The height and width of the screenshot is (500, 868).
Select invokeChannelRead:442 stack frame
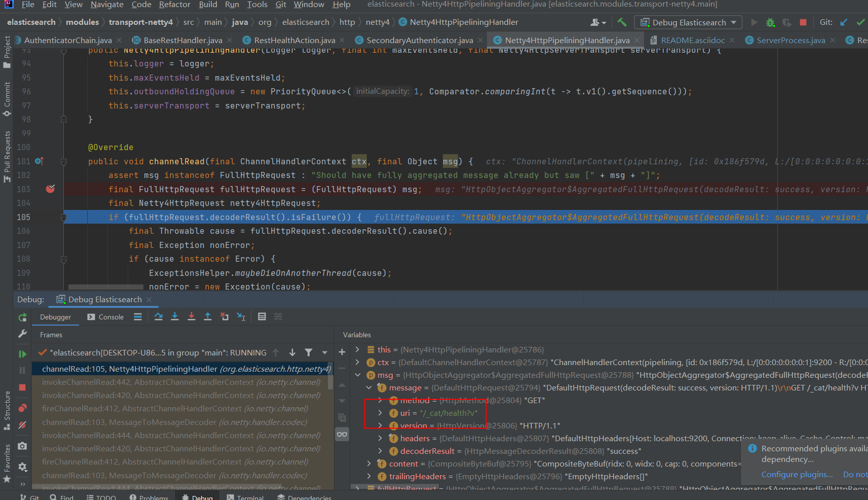(181, 382)
